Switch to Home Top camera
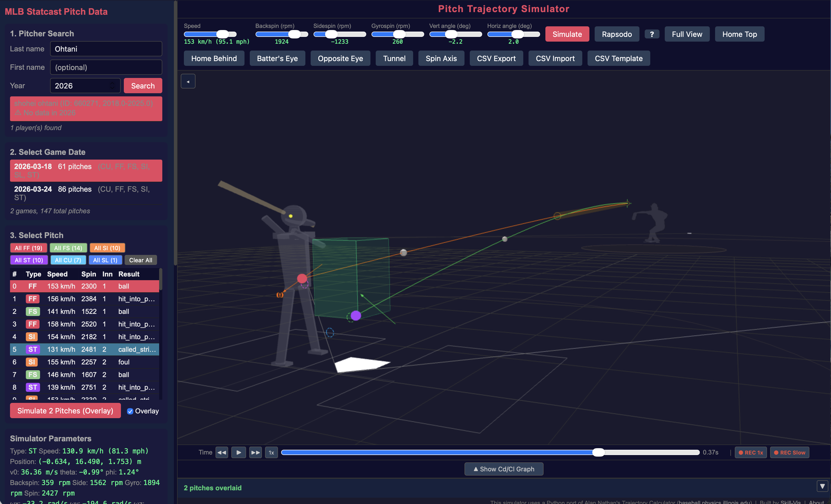Image resolution: width=831 pixels, height=504 pixels. pos(739,34)
